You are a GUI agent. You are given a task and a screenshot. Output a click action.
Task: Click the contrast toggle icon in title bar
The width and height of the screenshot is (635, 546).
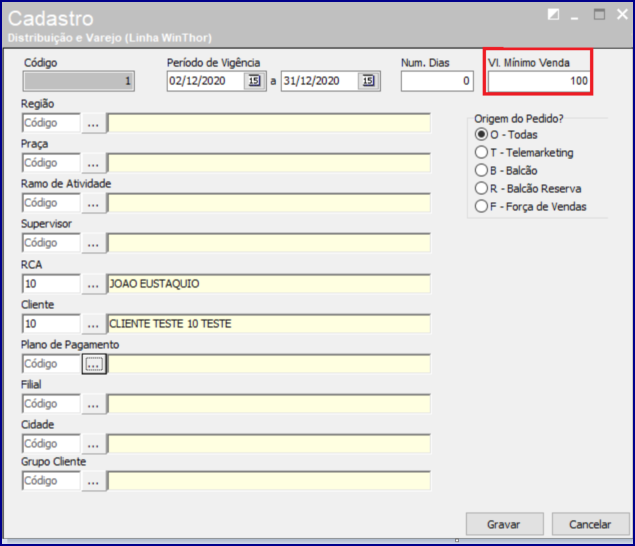pyautogui.click(x=553, y=15)
